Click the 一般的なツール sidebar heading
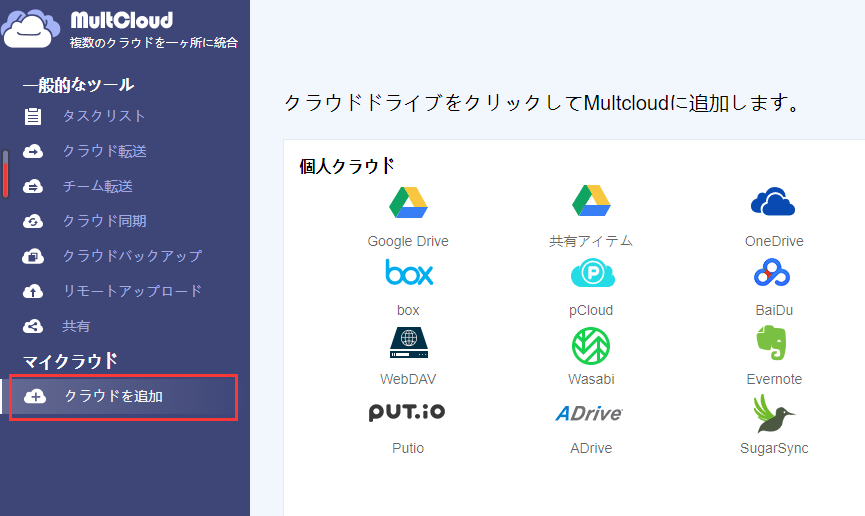The width and height of the screenshot is (865, 516). [x=78, y=85]
